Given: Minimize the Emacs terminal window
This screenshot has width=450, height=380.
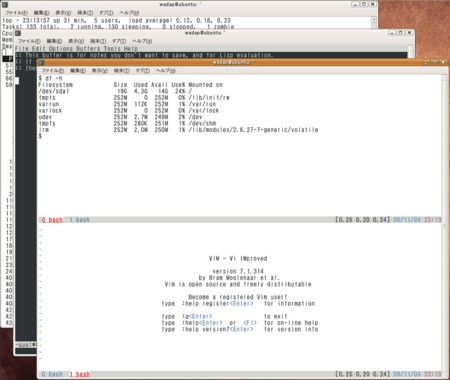Looking at the screenshot, I should click(392, 33).
